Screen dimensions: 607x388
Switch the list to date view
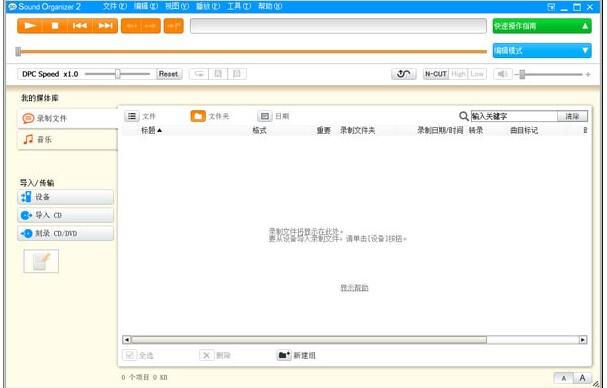(264, 116)
